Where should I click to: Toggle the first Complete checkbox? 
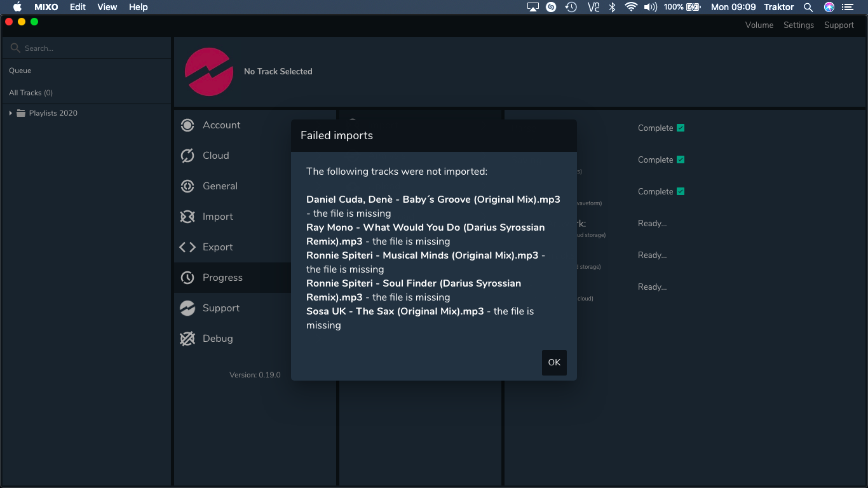point(681,128)
